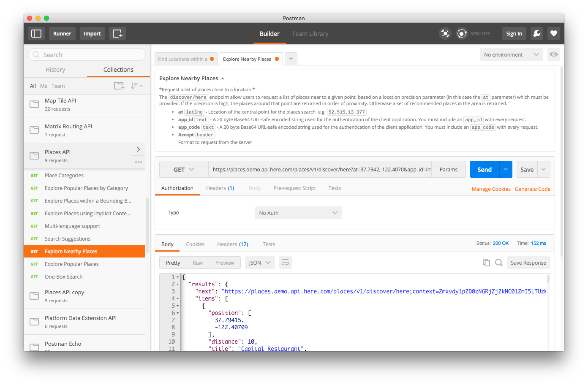Open the request Tests tab
This screenshot has width=588, height=385.
pyautogui.click(x=335, y=188)
